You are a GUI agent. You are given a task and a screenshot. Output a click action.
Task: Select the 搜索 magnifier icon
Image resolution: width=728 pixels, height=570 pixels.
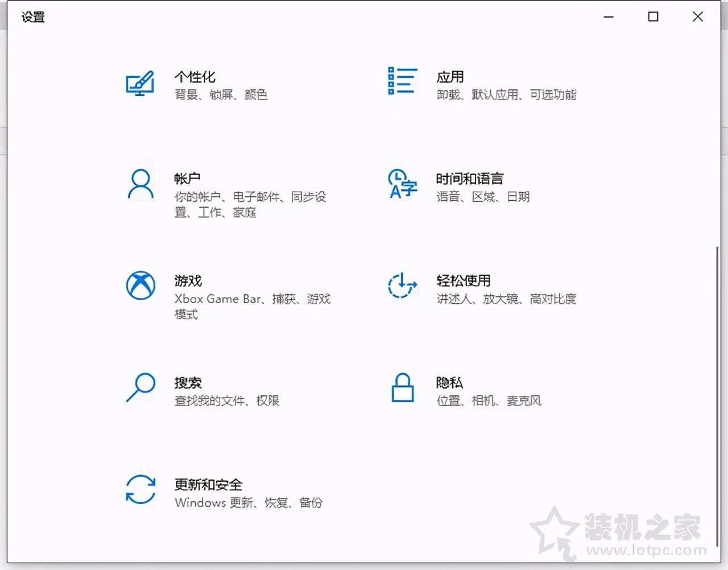pos(140,388)
